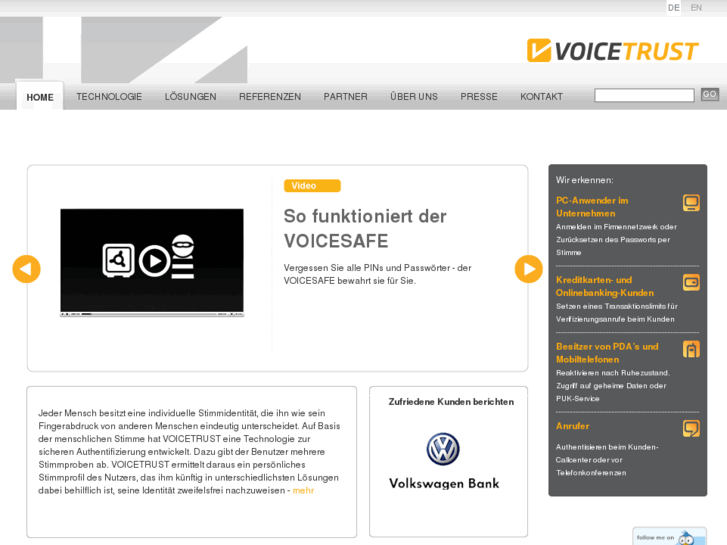Go to previous slide with left arrow

(x=26, y=269)
